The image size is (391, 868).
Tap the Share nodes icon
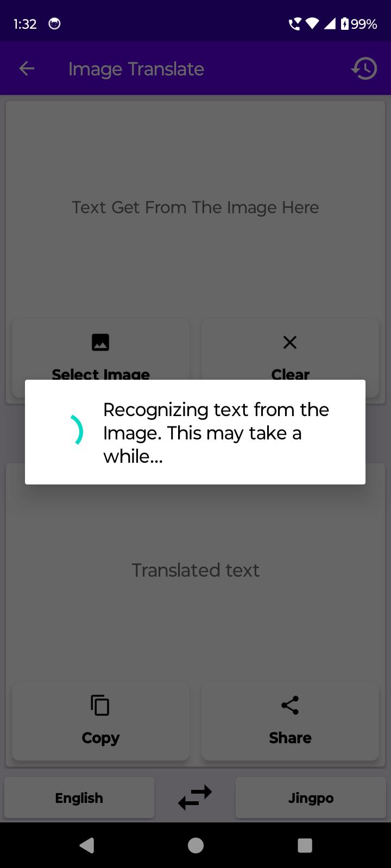click(290, 705)
